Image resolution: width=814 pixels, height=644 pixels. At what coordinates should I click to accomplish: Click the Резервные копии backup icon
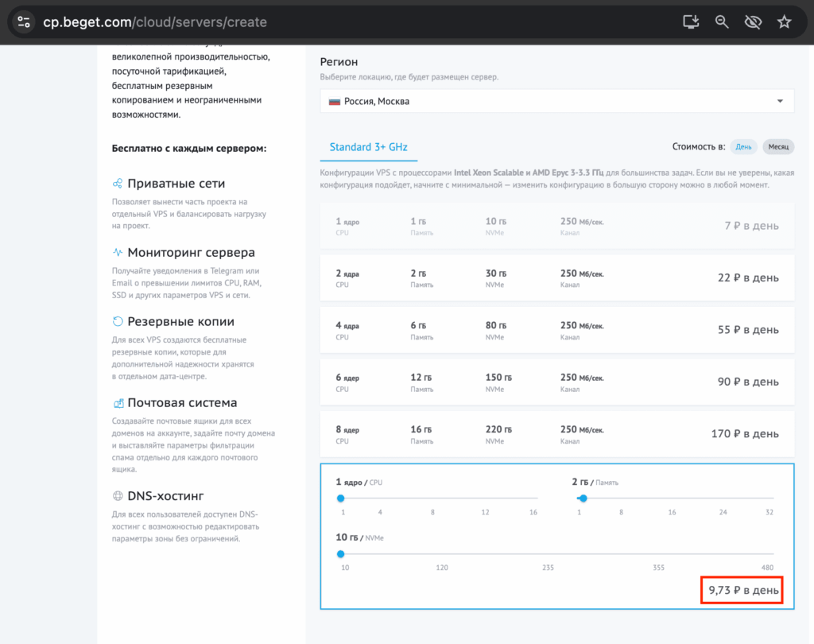click(118, 322)
